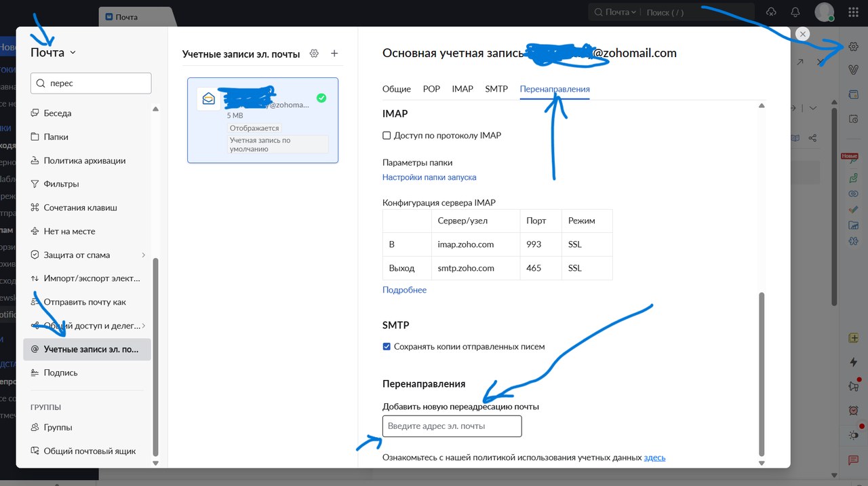Click the Введите адрес эл. почты input field
Screen dimensions: 868x486
click(x=452, y=426)
